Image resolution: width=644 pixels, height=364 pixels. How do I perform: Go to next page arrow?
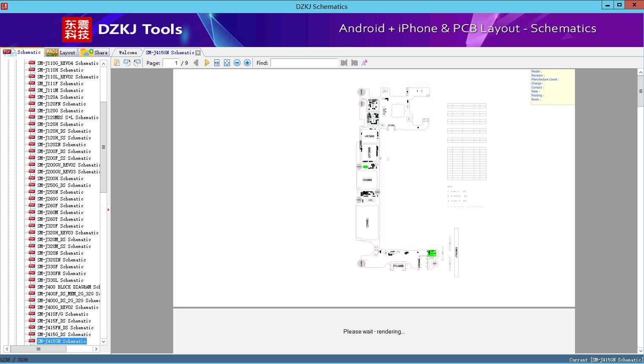[x=207, y=63]
